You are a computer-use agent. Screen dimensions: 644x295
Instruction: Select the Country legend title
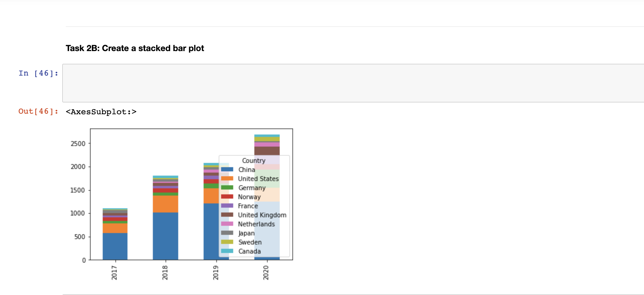[x=253, y=160]
